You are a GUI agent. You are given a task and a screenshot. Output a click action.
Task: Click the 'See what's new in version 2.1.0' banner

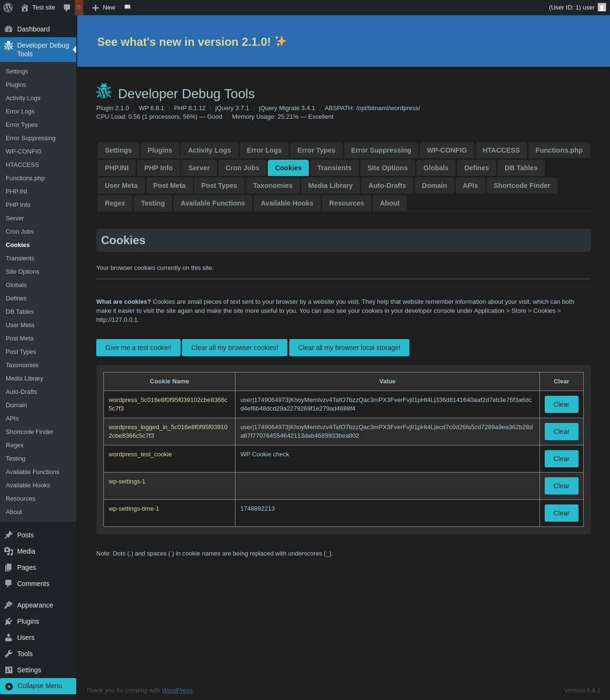click(x=192, y=42)
